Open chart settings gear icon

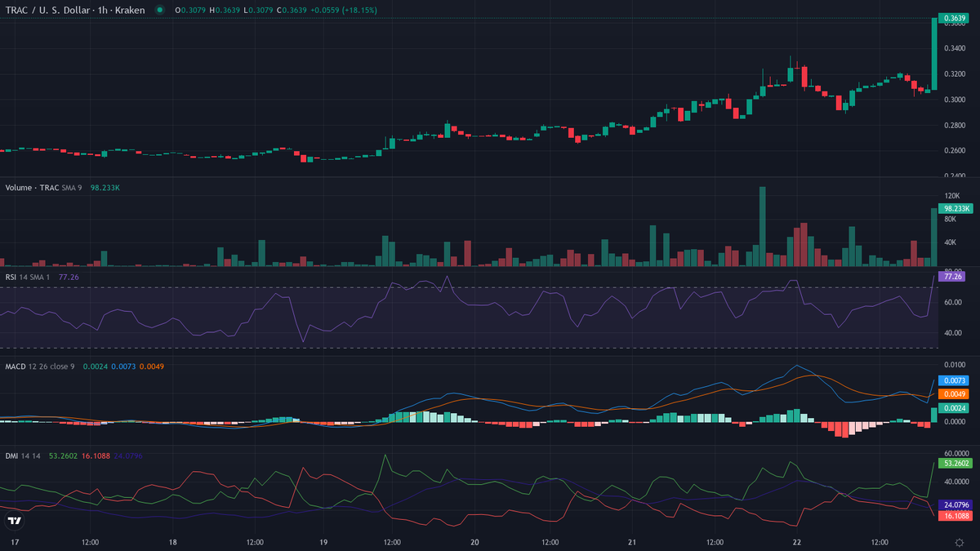[959, 542]
